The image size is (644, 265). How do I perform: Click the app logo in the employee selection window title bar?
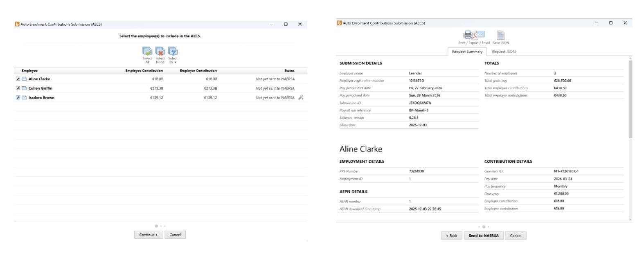[x=17, y=24]
